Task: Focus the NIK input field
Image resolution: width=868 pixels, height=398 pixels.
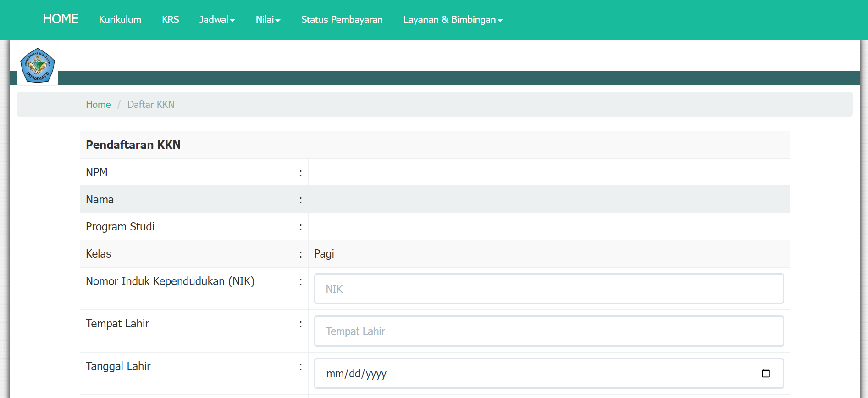Action: pos(548,289)
